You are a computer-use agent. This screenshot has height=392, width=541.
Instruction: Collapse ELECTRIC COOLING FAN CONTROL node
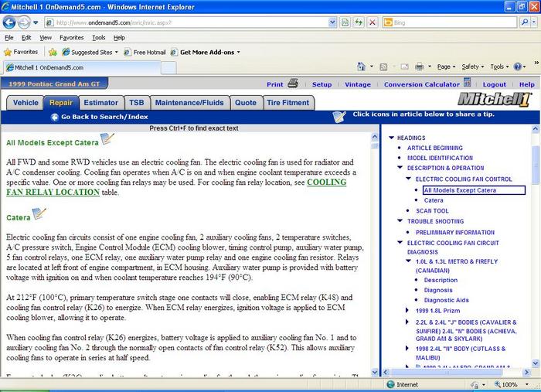[x=409, y=179]
